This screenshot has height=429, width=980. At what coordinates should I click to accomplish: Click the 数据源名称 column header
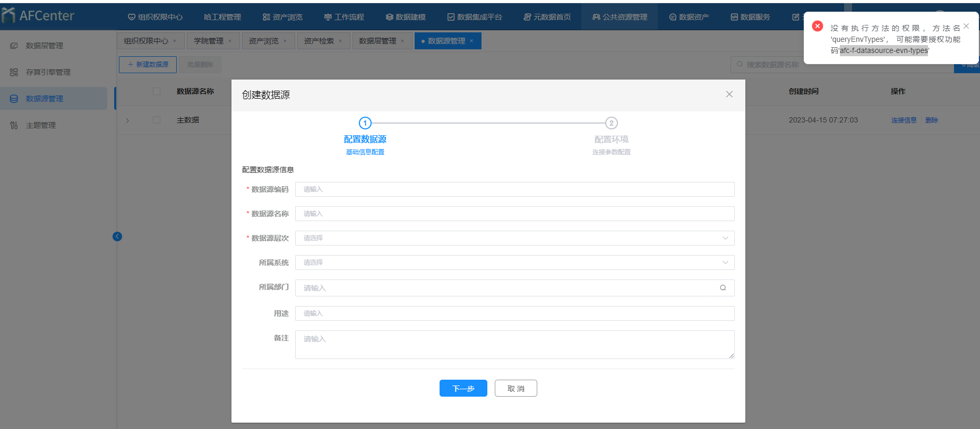(195, 91)
